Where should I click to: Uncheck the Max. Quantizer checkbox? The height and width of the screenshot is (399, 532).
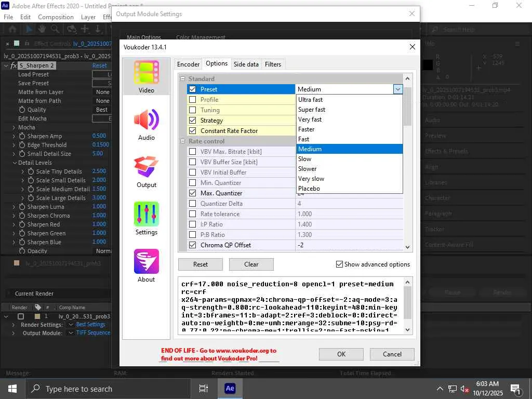tap(192, 193)
